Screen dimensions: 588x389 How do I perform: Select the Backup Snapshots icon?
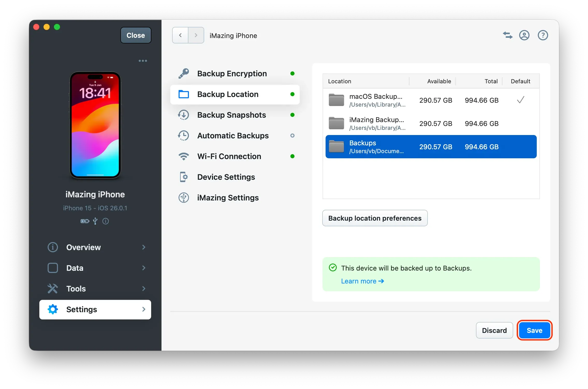pos(184,115)
